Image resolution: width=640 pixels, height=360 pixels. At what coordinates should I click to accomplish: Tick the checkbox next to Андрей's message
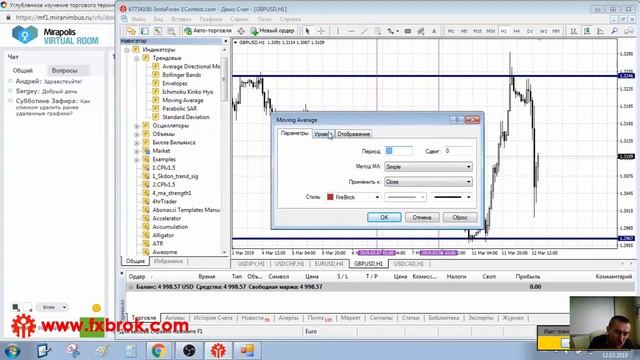point(10,82)
